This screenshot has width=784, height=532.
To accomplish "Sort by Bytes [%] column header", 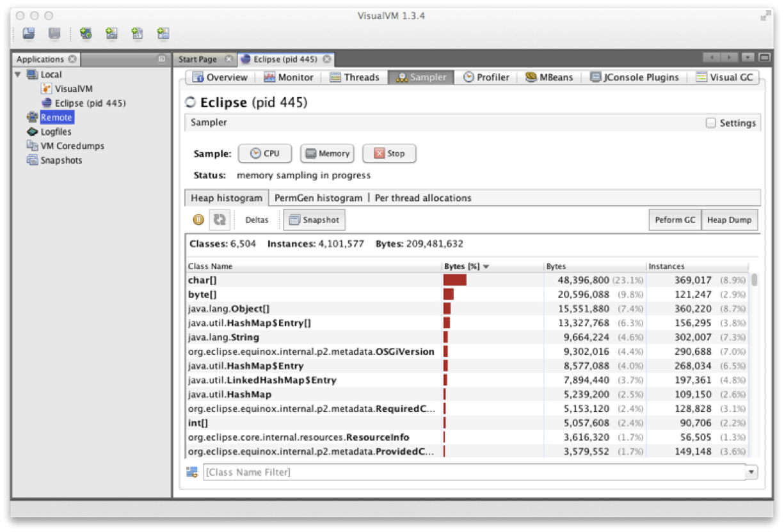I will (x=466, y=266).
